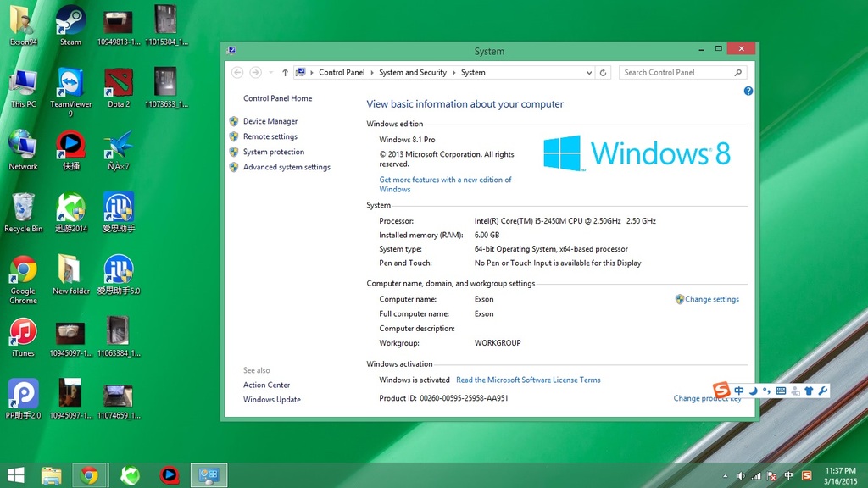Open the iTunes desktop shortcut
Screen dimensions: 868x488
coord(23,337)
